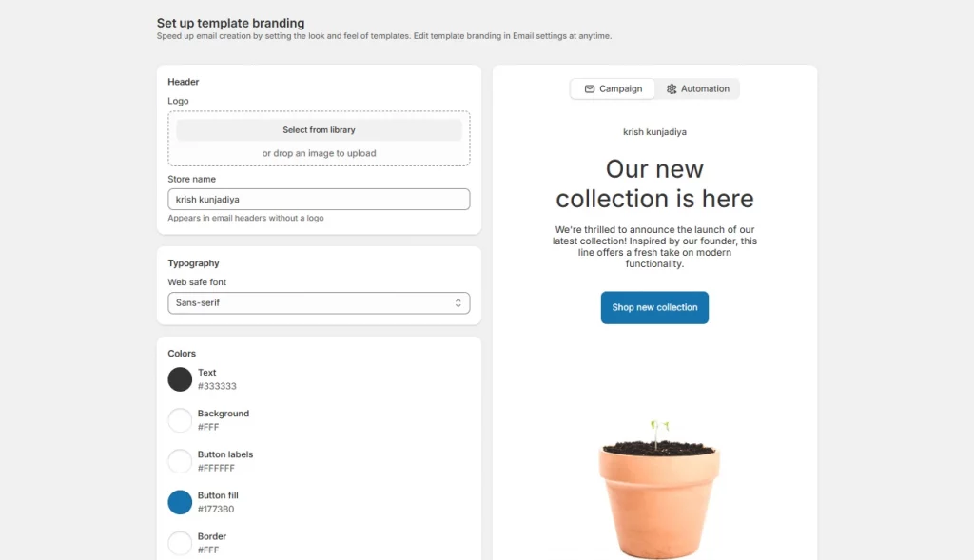
Task: Open the blue Button fill swatch
Action: coord(180,502)
